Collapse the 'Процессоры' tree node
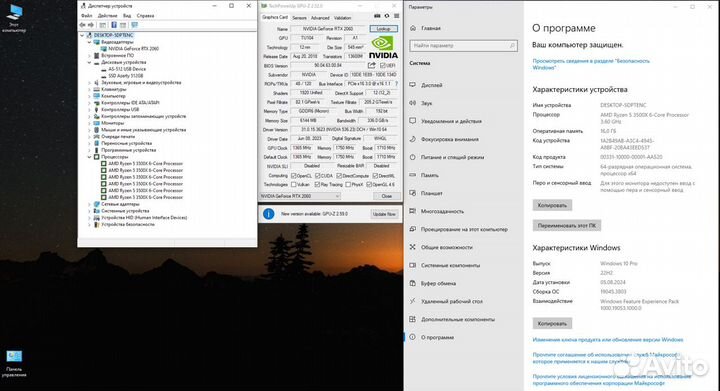Image resolution: width=720 pixels, height=391 pixels. (x=90, y=157)
